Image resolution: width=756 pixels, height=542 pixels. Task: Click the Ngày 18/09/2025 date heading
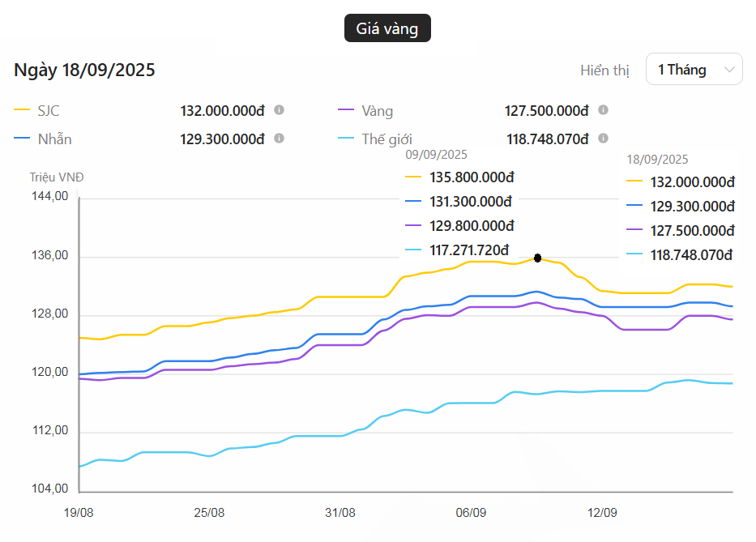pos(84,70)
